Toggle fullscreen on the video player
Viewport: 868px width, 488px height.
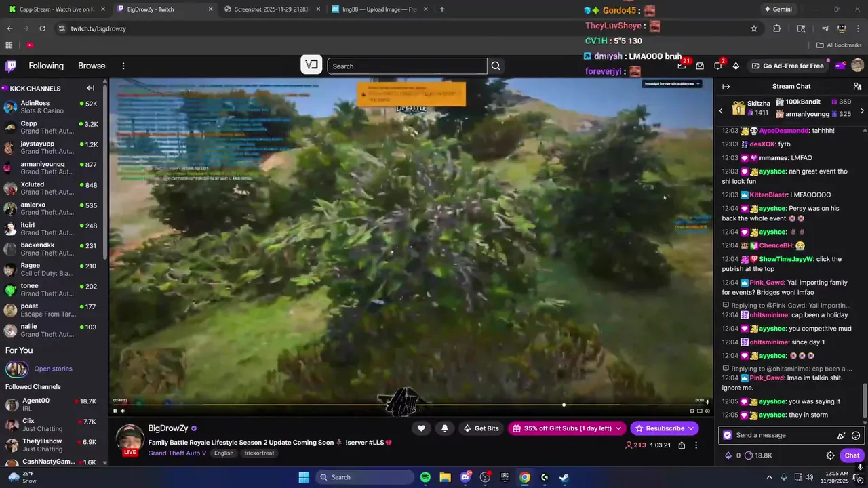tap(707, 411)
